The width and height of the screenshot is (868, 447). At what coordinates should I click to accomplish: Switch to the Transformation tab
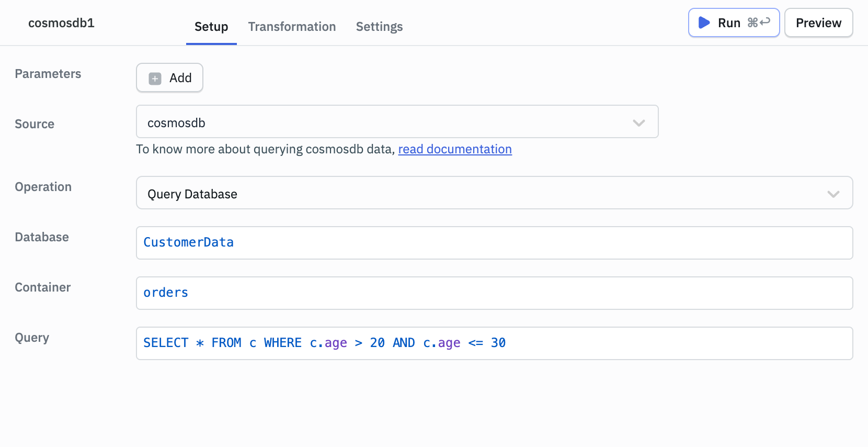[x=292, y=27]
